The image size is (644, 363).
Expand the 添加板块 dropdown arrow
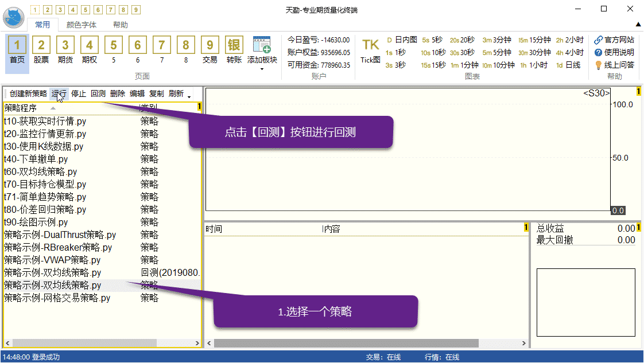pos(262,69)
